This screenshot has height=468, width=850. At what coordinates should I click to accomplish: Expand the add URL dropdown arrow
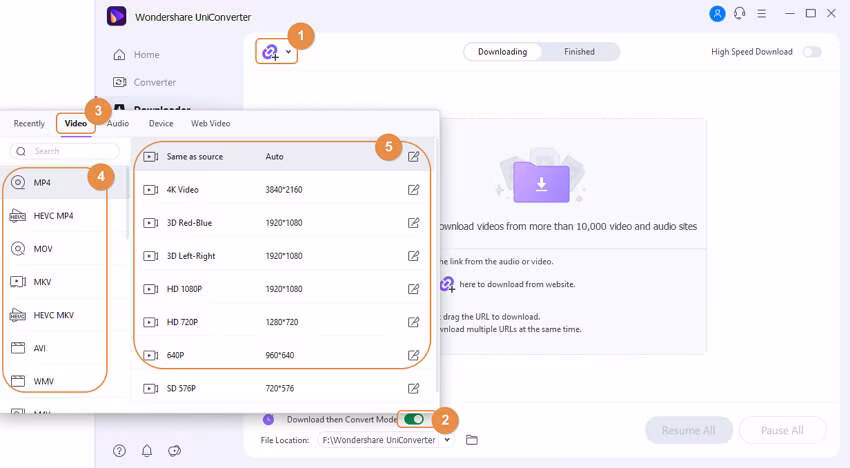pyautogui.click(x=288, y=52)
